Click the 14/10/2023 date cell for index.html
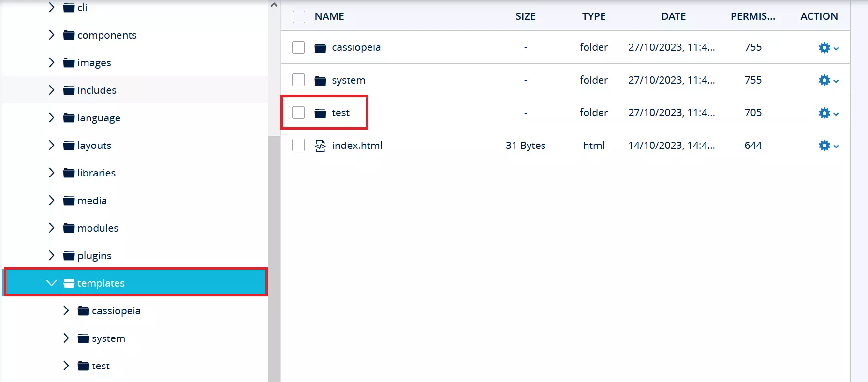 point(672,146)
